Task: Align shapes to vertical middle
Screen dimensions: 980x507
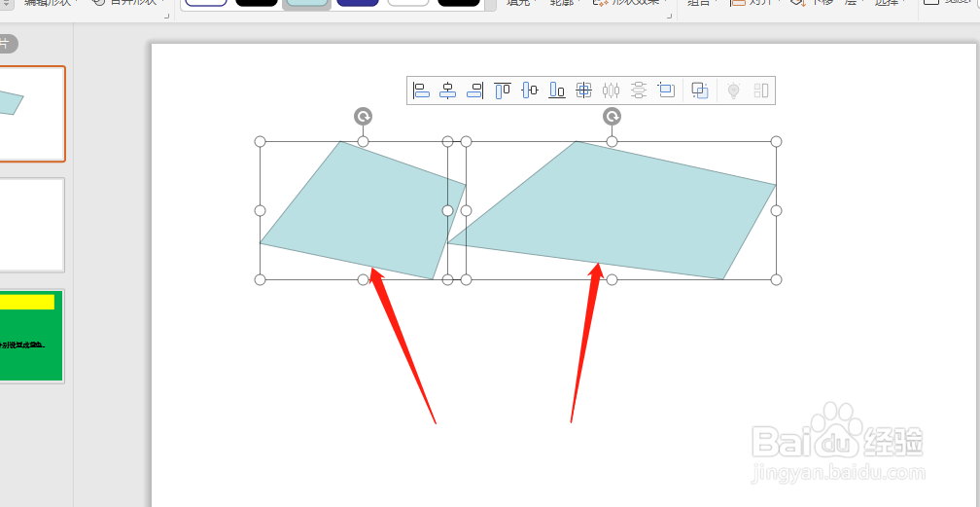Action: coord(529,91)
